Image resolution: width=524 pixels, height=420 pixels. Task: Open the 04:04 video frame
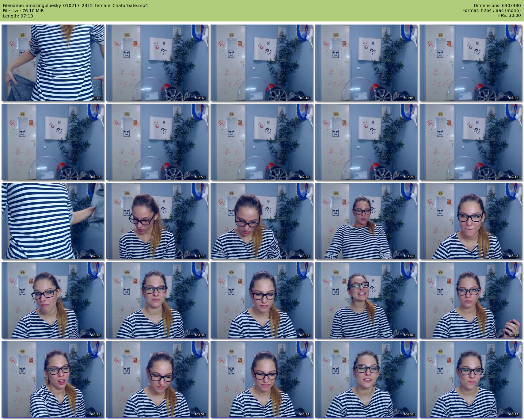click(471, 221)
